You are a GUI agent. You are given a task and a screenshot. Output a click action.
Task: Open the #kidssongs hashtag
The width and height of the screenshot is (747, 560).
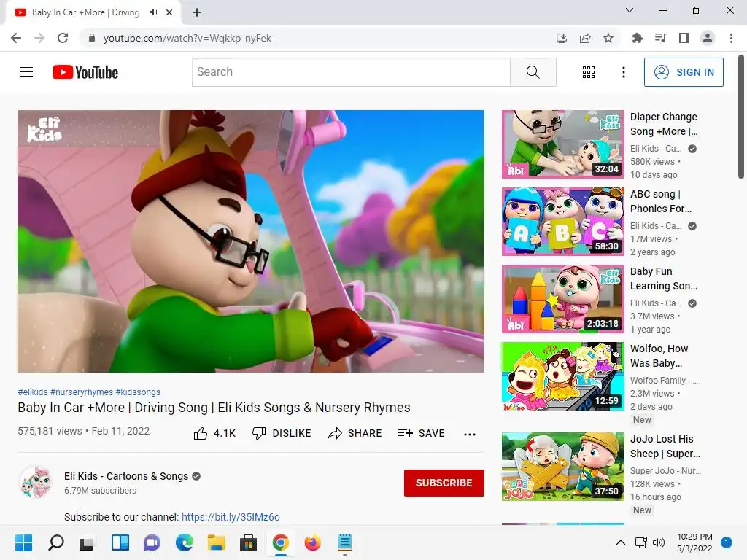tap(138, 392)
